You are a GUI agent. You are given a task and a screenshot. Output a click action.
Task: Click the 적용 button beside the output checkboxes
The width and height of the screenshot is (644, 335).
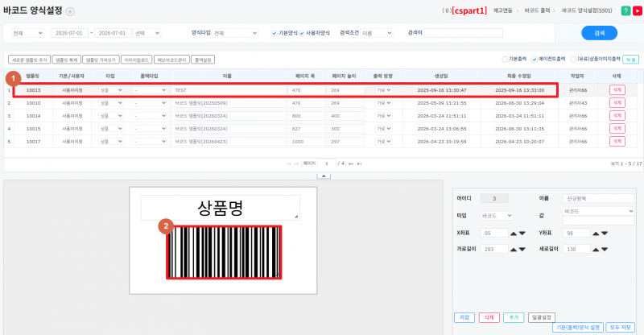pos(631,60)
